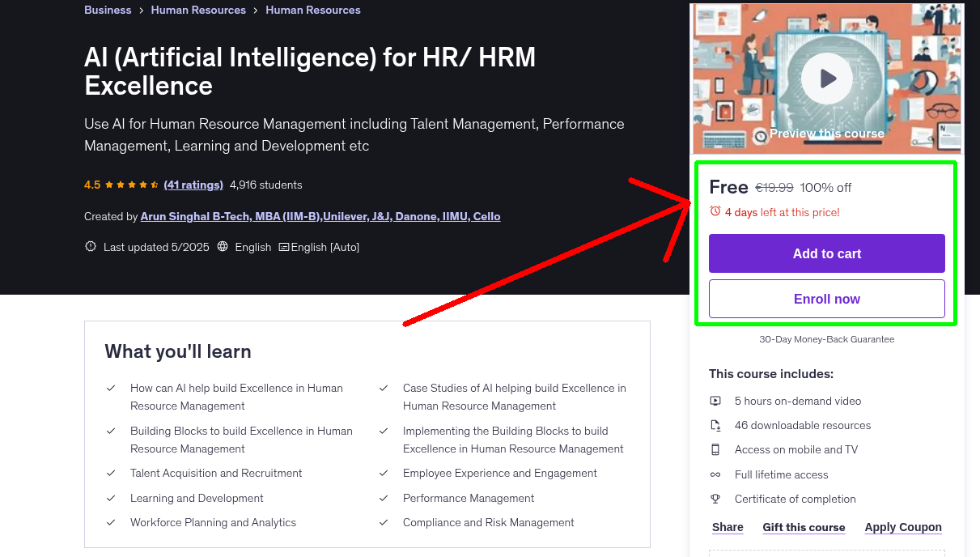Click Apply Coupon
This screenshot has height=557, width=980.
click(x=903, y=527)
